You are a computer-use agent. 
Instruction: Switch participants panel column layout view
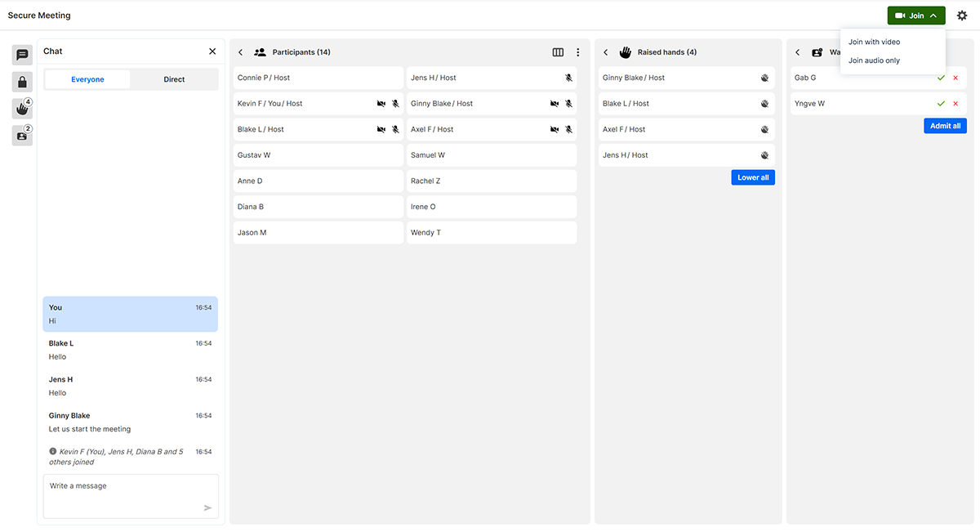pos(558,52)
